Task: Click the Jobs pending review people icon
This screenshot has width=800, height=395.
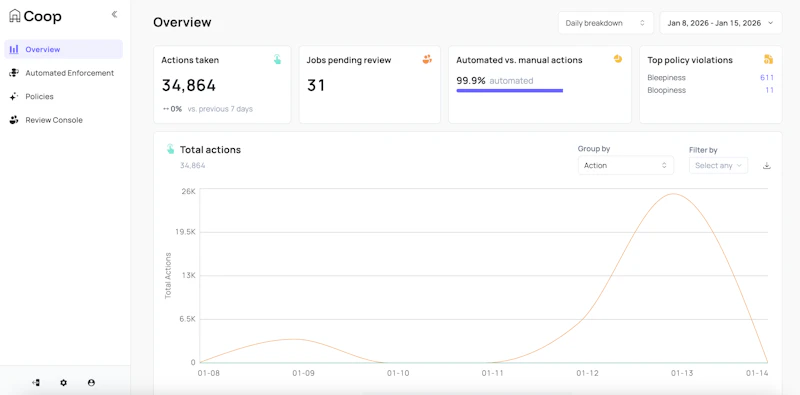Action: click(427, 59)
